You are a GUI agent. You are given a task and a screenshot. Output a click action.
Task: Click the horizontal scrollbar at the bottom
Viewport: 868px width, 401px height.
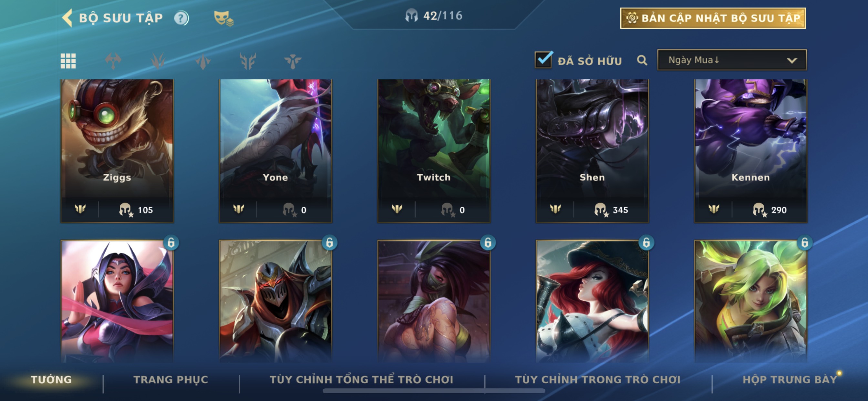(x=434, y=391)
